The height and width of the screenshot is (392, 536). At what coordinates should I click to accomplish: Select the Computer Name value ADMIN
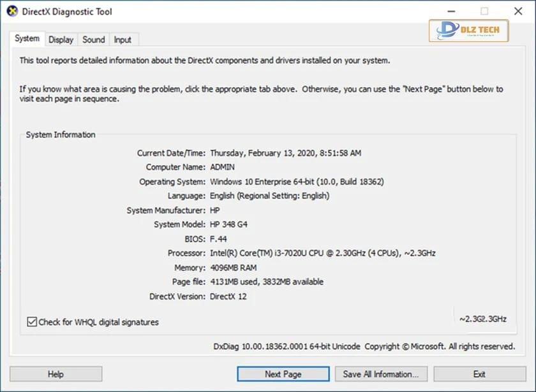click(x=222, y=167)
